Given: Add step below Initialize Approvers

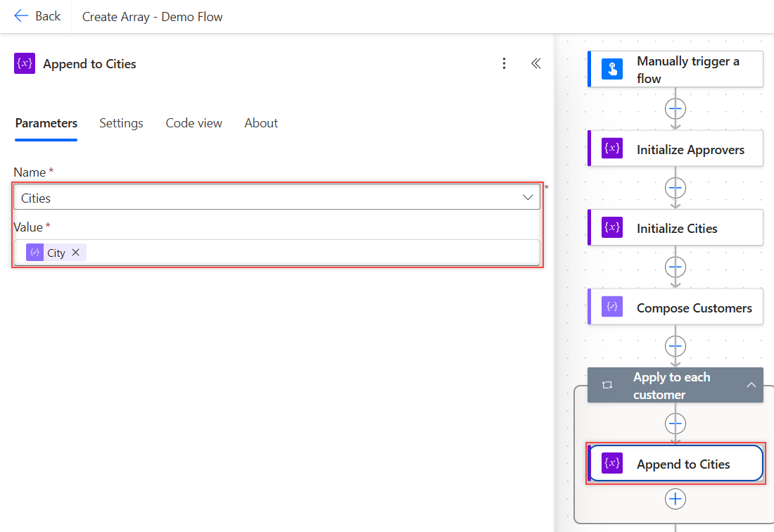Looking at the screenshot, I should 675,188.
